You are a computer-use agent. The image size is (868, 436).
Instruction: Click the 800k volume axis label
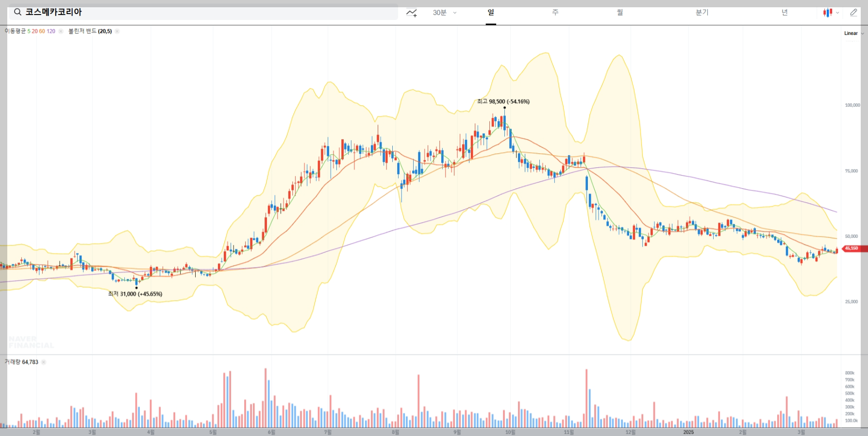pos(850,373)
